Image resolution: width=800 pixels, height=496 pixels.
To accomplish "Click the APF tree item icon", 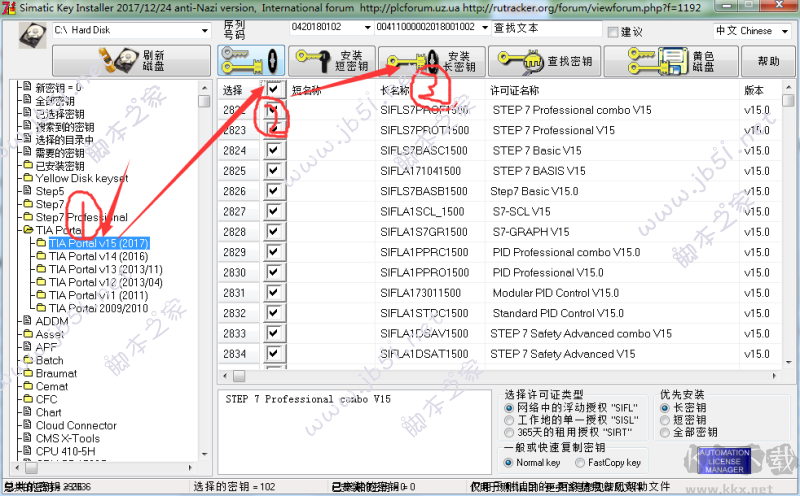I will [28, 347].
